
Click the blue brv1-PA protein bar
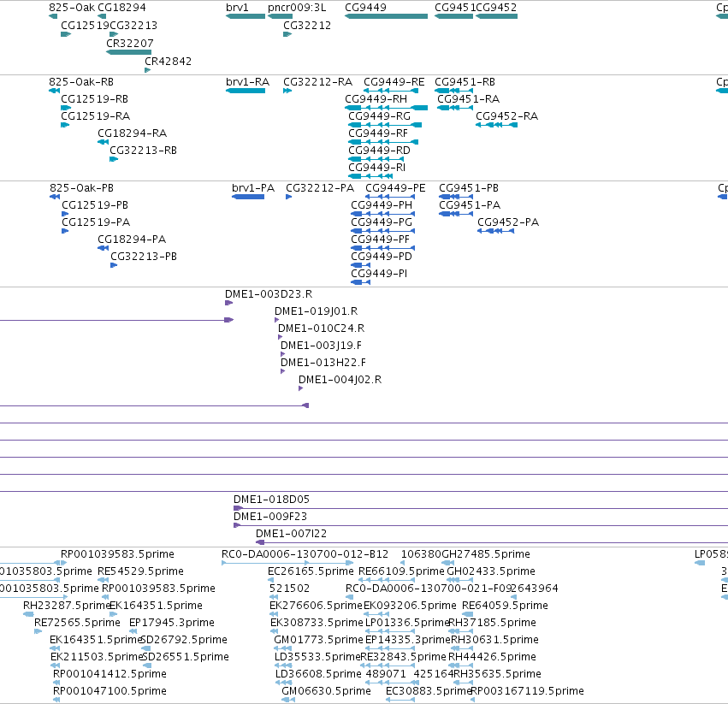coord(248,197)
